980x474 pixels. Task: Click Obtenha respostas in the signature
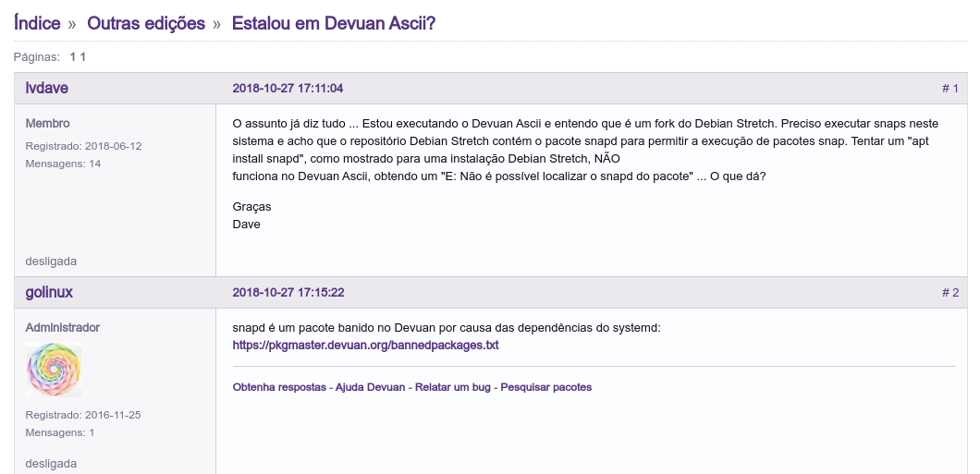point(279,387)
